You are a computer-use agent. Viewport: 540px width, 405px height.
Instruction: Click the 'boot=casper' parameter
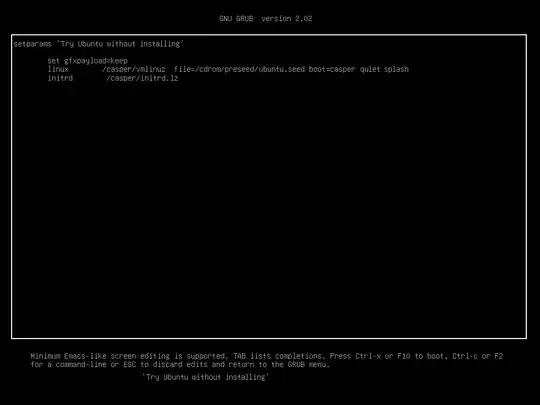pos(332,69)
